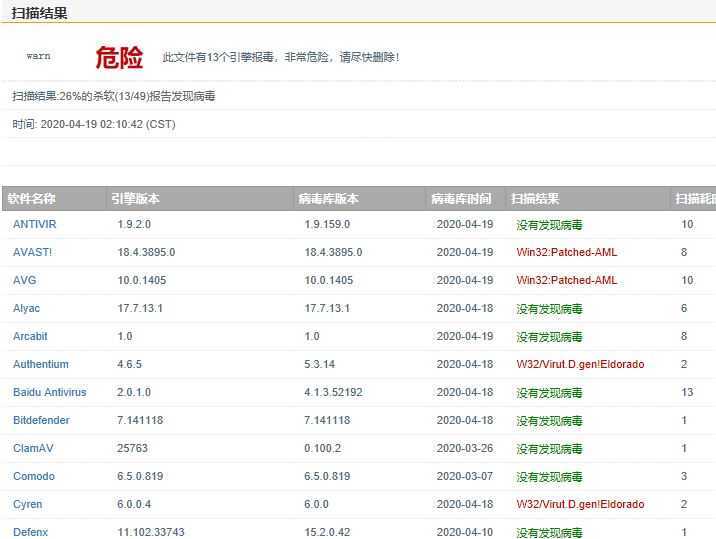716x539 pixels.
Task: Click the 病毒库时间 column header
Action: [461, 198]
